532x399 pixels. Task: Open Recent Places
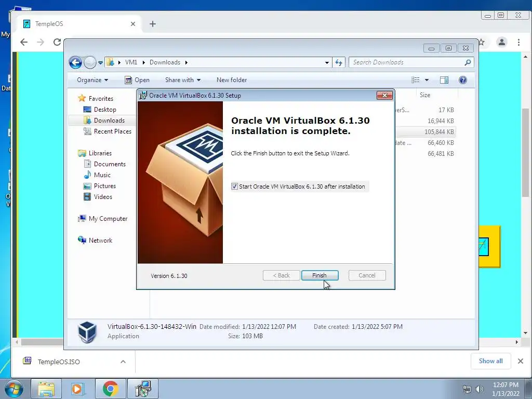pos(112,131)
